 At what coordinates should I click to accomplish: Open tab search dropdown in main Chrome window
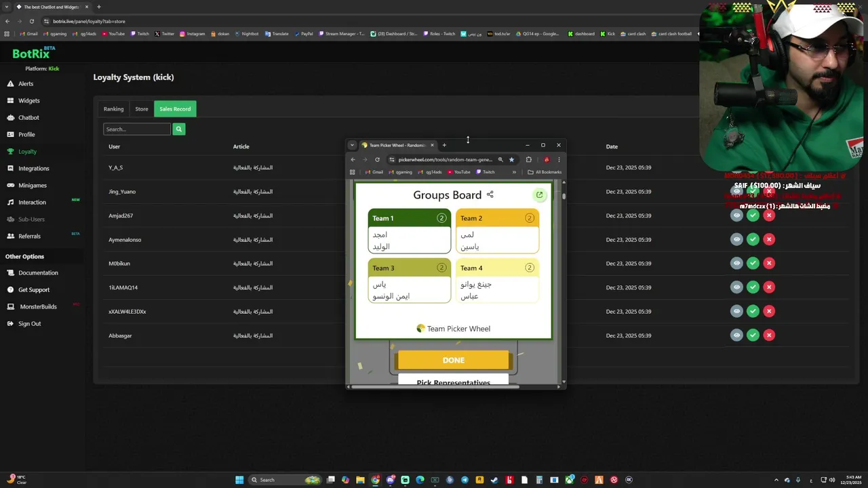[6, 7]
